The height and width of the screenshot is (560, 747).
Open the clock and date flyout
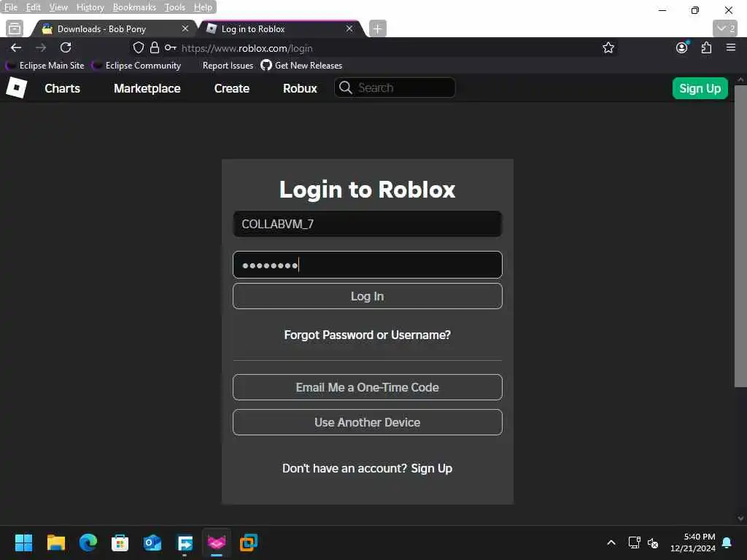(693, 542)
